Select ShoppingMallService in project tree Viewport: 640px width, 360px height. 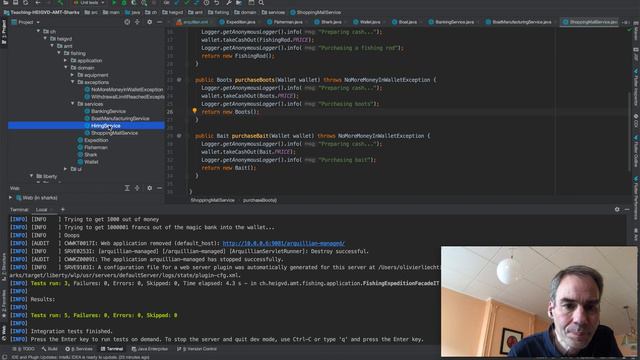[x=111, y=133]
